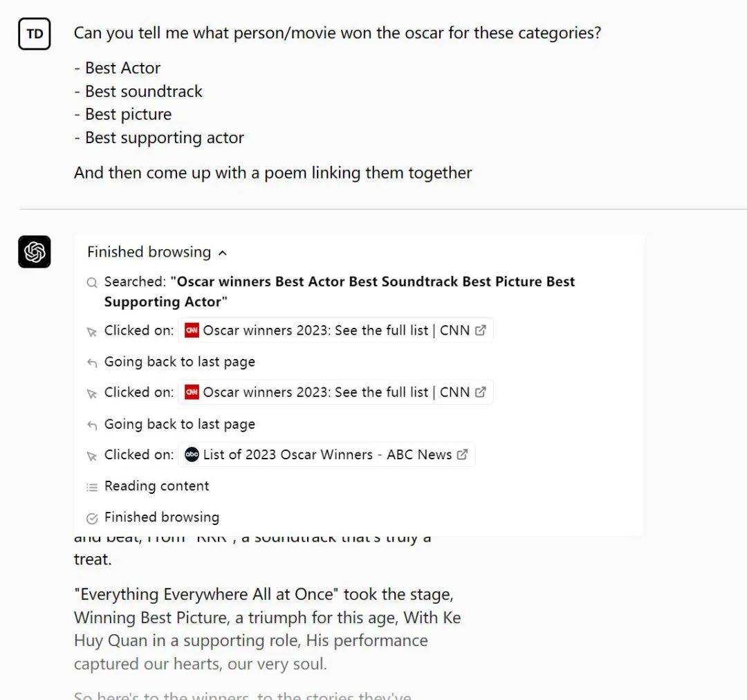Click the Finished browsing checkmark icon
Viewport: 747px width, 700px height.
click(92, 519)
